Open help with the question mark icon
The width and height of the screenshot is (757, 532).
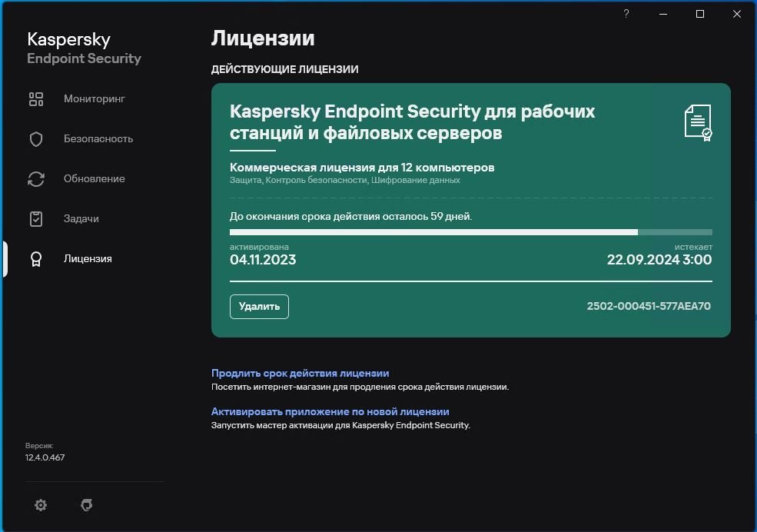(x=626, y=14)
